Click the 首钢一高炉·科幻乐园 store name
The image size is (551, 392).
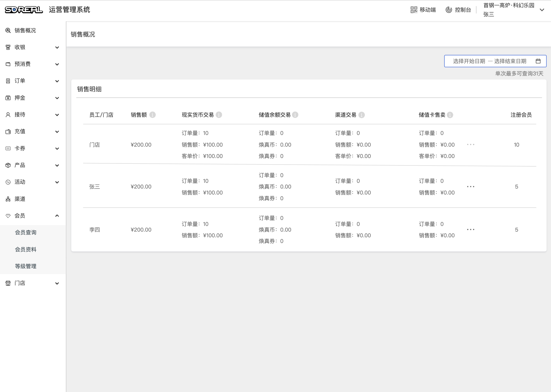509,5
